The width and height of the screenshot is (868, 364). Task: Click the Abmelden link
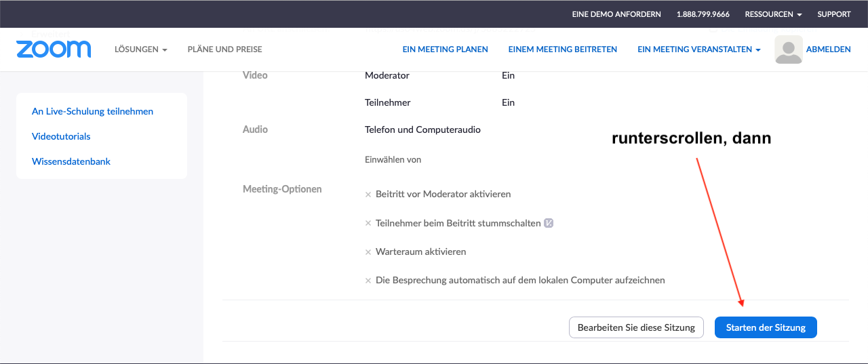828,49
